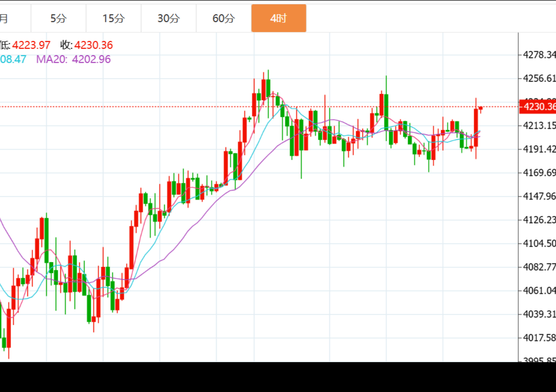Click the cyan moving average value 08.47

13,59
